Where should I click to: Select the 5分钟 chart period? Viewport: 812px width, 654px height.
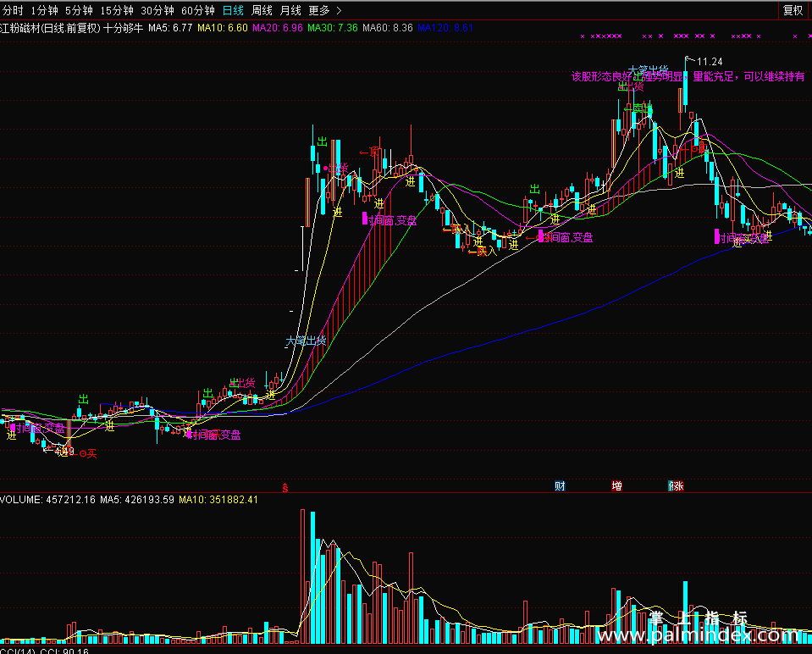(x=79, y=10)
